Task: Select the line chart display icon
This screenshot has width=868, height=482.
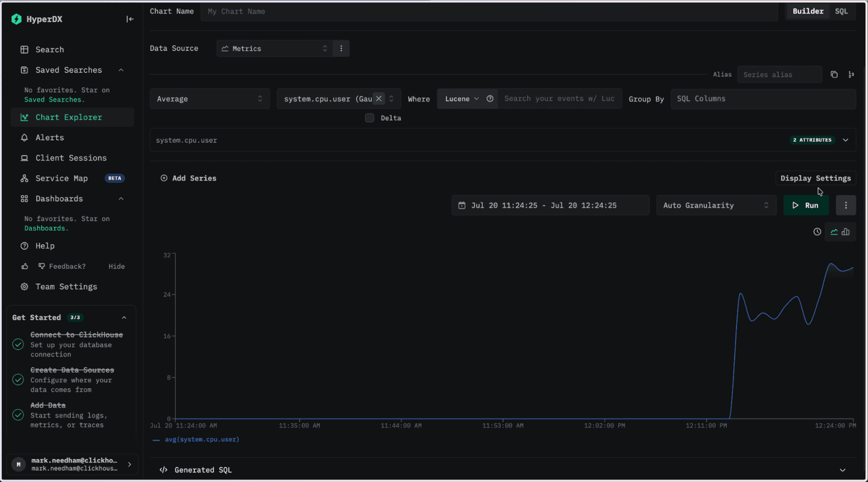Action: coord(834,232)
